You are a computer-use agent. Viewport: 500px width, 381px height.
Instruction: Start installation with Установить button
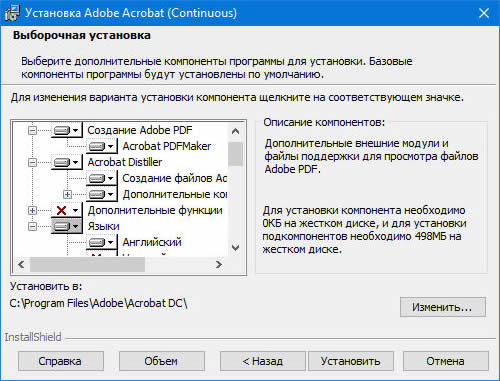coord(351,361)
